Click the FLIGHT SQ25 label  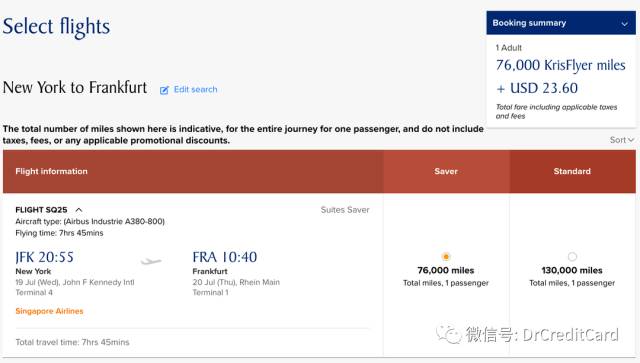(x=41, y=210)
